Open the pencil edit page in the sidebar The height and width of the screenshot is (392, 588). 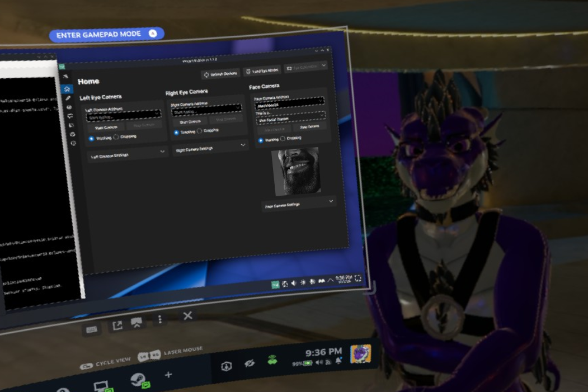pyautogui.click(x=68, y=98)
